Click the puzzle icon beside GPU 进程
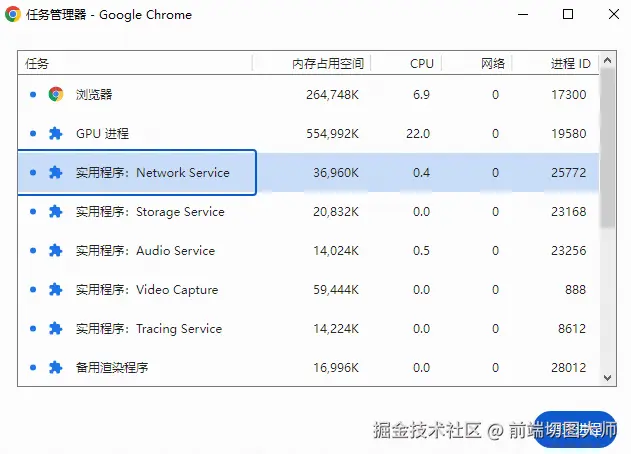This screenshot has height=454, width=631. [x=56, y=133]
